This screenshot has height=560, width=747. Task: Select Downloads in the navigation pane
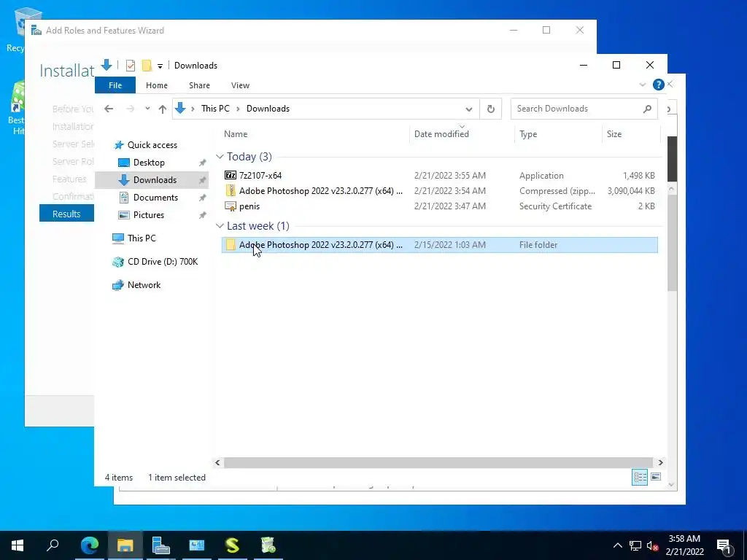tap(152, 180)
